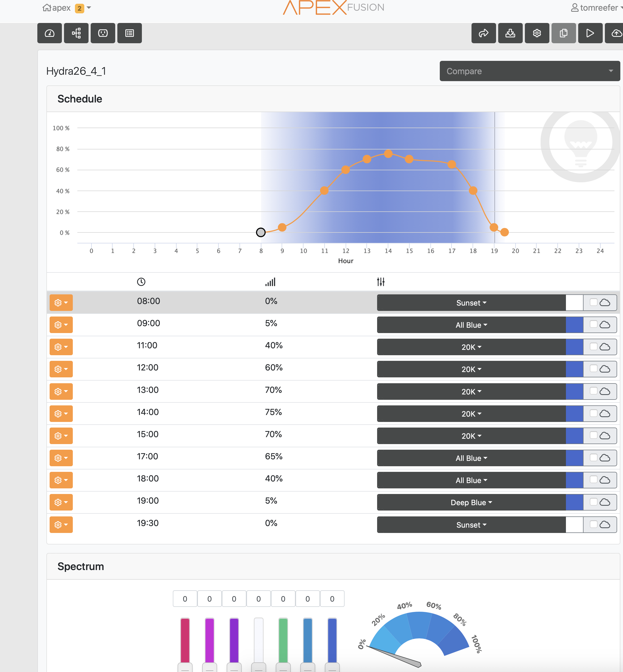This screenshot has width=623, height=672.
Task: Click the spectrum sliders column header
Action: pos(381,282)
